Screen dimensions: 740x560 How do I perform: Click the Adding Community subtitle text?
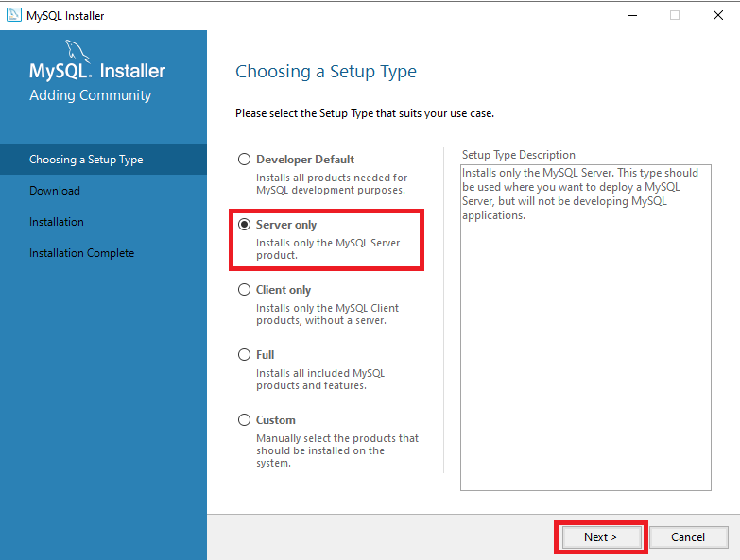click(x=90, y=95)
